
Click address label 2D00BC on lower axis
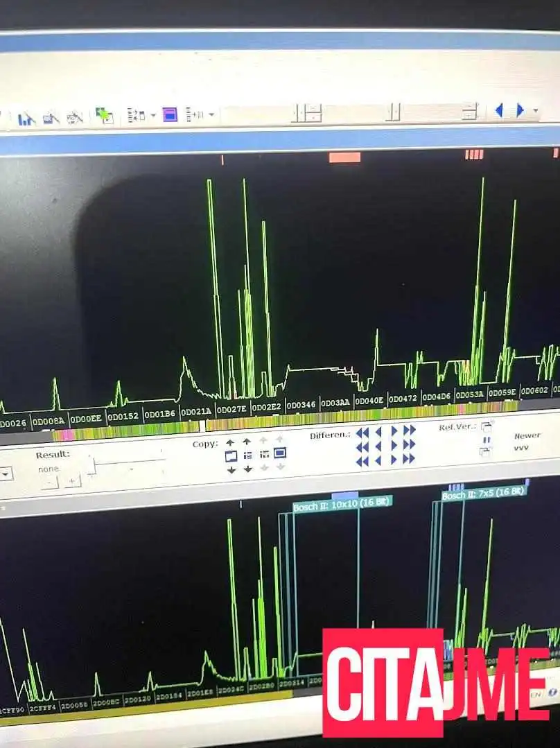[x=106, y=703]
